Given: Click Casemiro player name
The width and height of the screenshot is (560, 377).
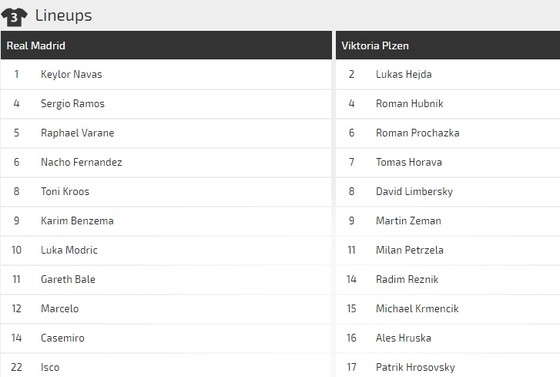Looking at the screenshot, I should click(x=62, y=338).
